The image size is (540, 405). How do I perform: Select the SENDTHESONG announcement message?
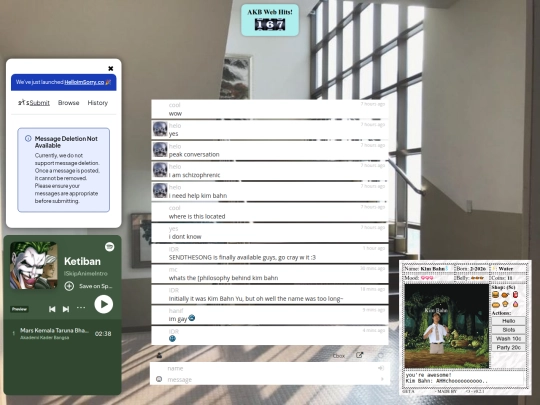(x=270, y=253)
